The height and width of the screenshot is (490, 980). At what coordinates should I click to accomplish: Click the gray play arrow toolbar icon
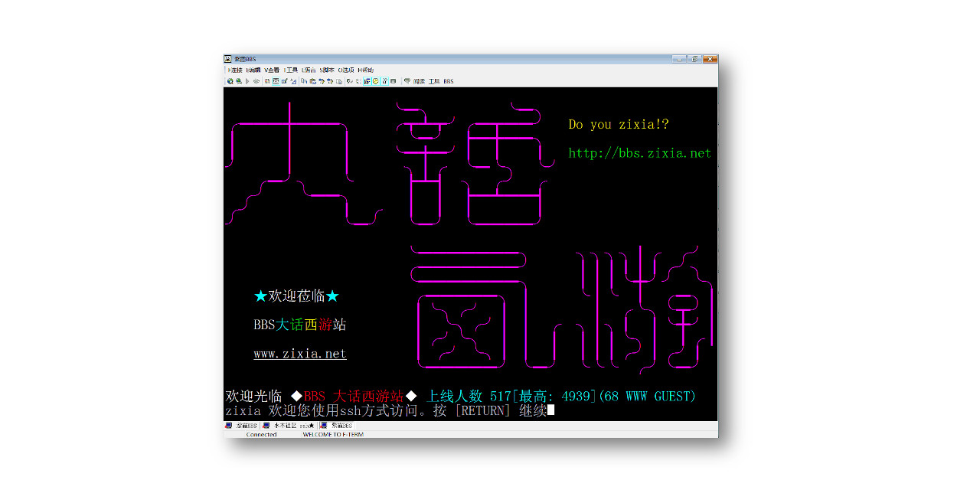click(x=247, y=81)
